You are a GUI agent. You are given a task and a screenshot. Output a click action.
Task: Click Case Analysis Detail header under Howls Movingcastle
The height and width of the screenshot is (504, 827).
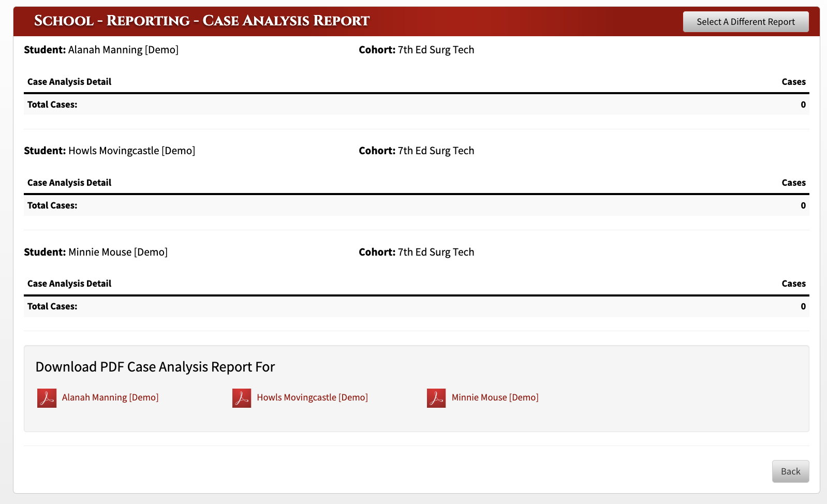click(x=69, y=183)
